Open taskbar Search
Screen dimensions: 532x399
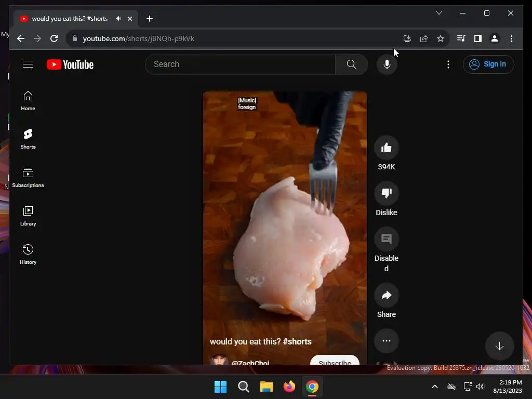click(243, 387)
